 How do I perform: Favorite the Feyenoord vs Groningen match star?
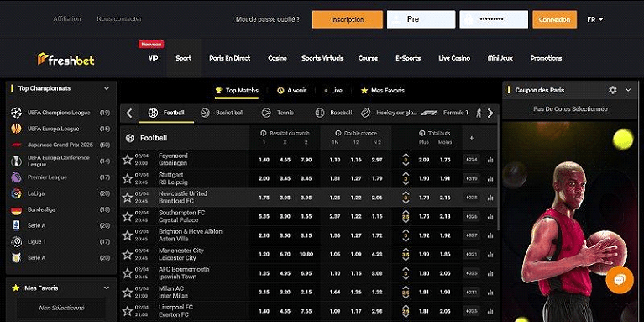pyautogui.click(x=128, y=160)
